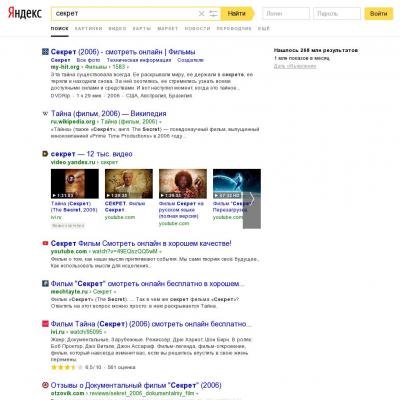Open Фильм Тайна (Секрет) (2006) смотреть онлайн бесплатно
The width and height of the screenshot is (400, 400).
[151, 324]
